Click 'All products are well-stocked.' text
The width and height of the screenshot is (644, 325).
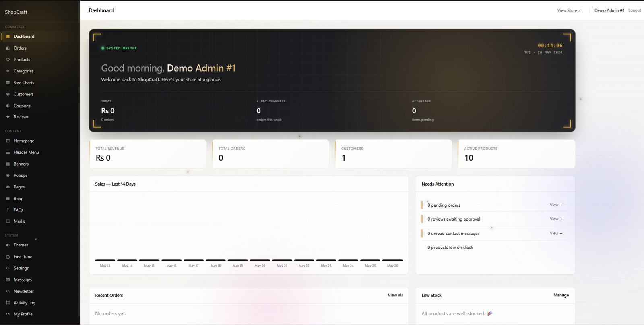[x=453, y=313]
